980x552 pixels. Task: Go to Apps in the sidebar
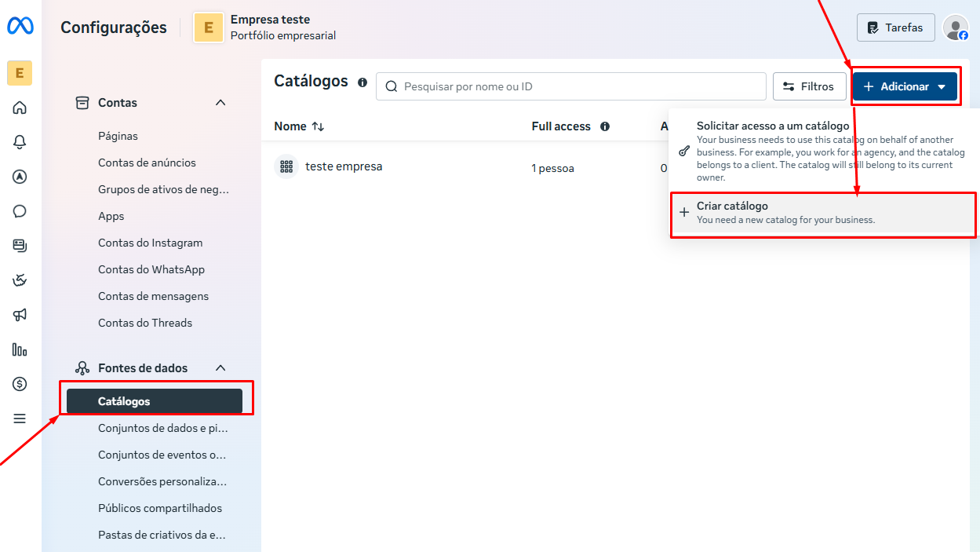[x=111, y=216]
